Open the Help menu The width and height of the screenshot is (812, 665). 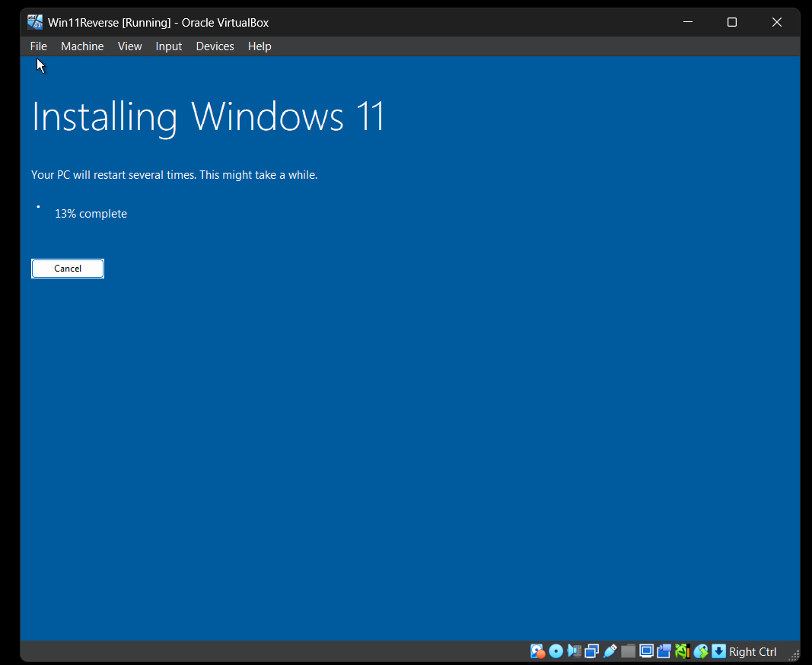coord(260,46)
